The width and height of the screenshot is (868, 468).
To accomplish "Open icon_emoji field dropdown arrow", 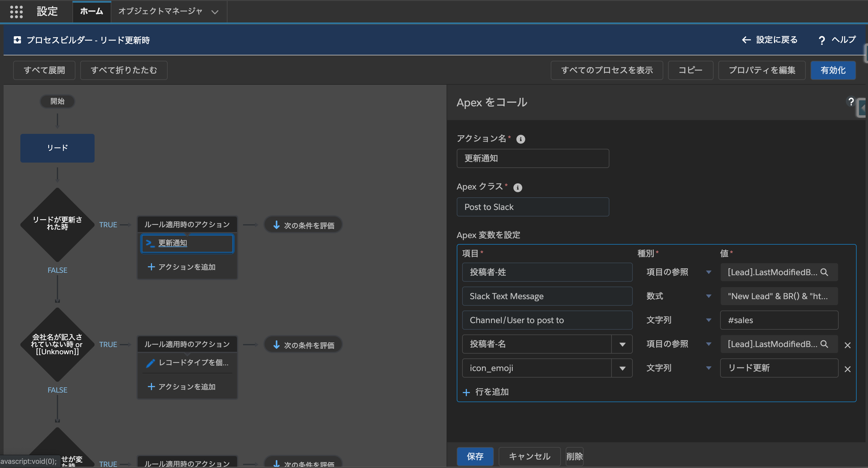I will (x=622, y=368).
